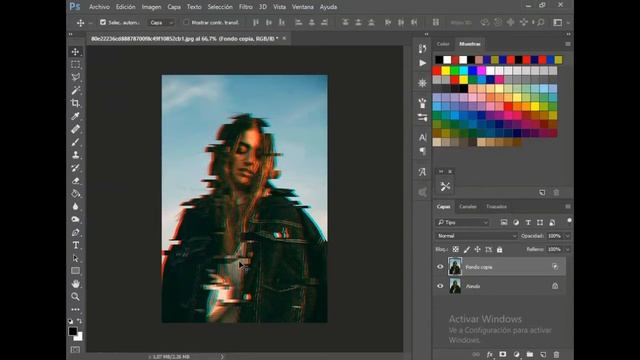Expand the status bar info arrow
This screenshot has height=360, width=640.
point(222,356)
